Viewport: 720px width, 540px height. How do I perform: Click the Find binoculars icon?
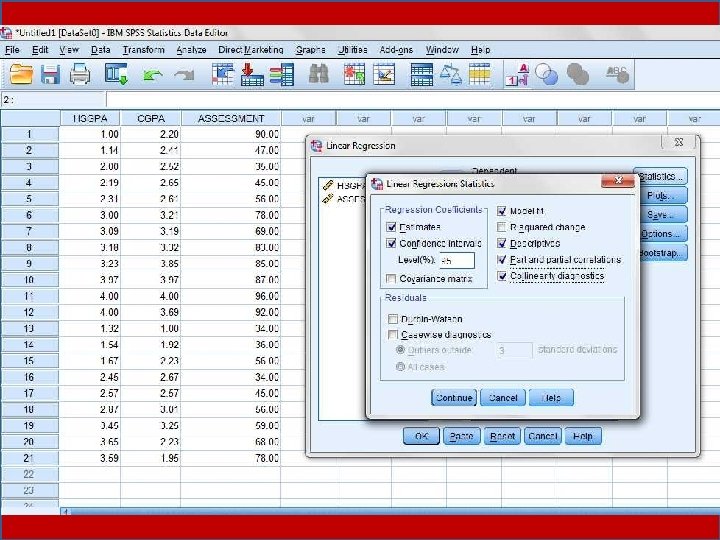pos(319,74)
